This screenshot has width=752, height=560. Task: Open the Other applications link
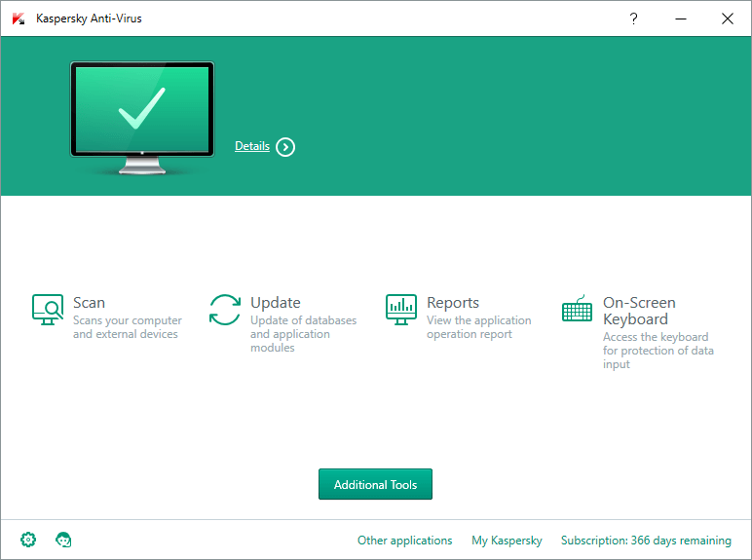point(404,541)
